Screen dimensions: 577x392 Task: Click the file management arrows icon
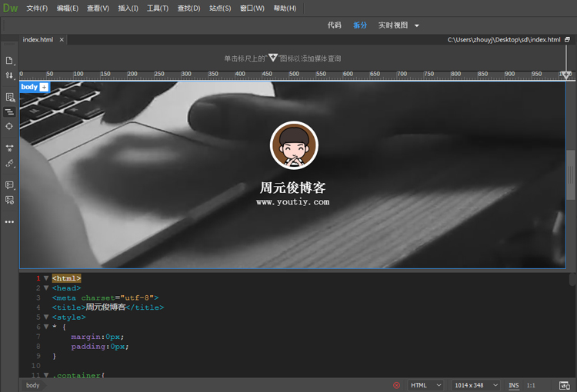click(9, 75)
